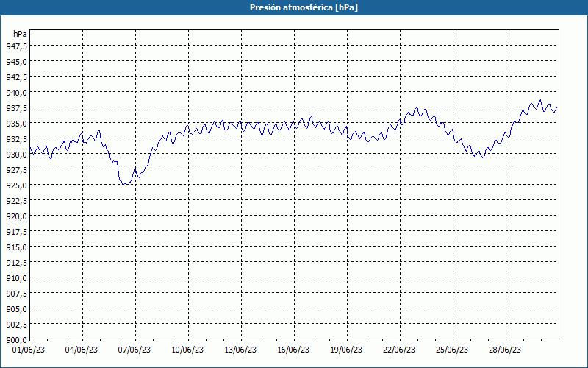Click the 937,5 y-axis value

pos(16,107)
